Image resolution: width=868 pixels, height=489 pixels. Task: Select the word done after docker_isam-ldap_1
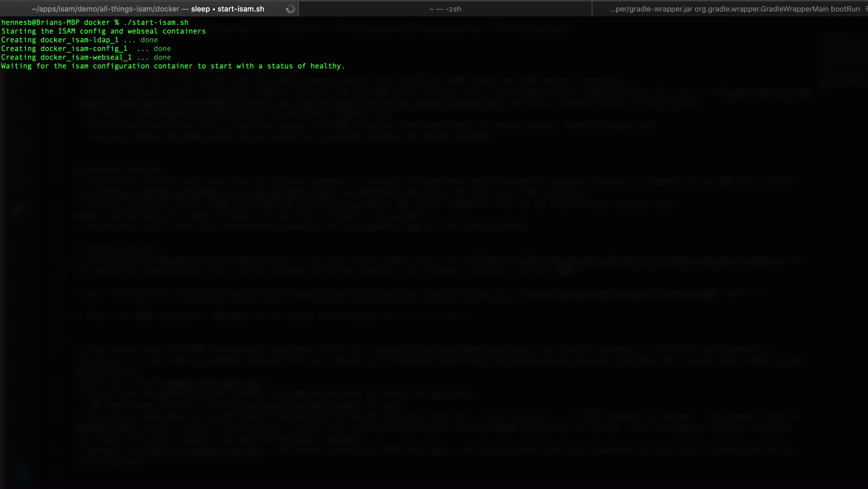point(149,40)
